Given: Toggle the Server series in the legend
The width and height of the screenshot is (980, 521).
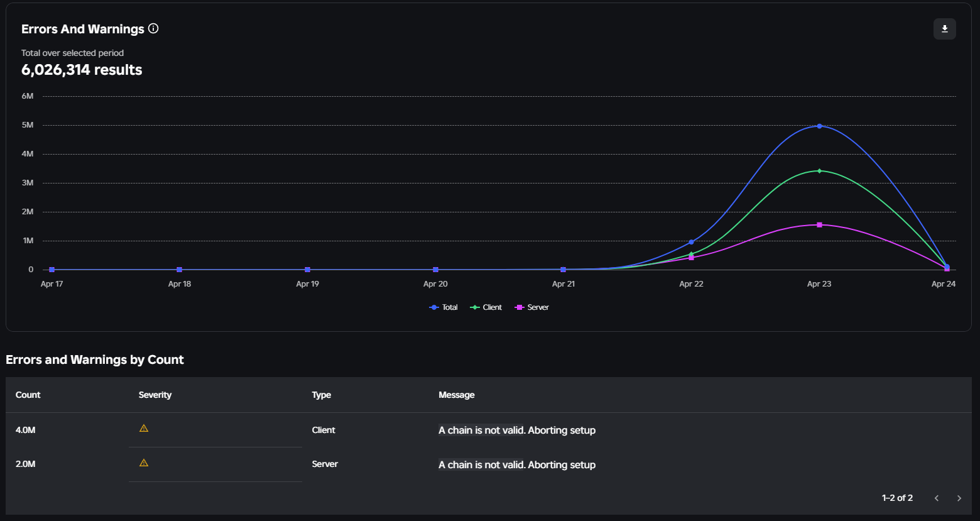Looking at the screenshot, I should 532,307.
